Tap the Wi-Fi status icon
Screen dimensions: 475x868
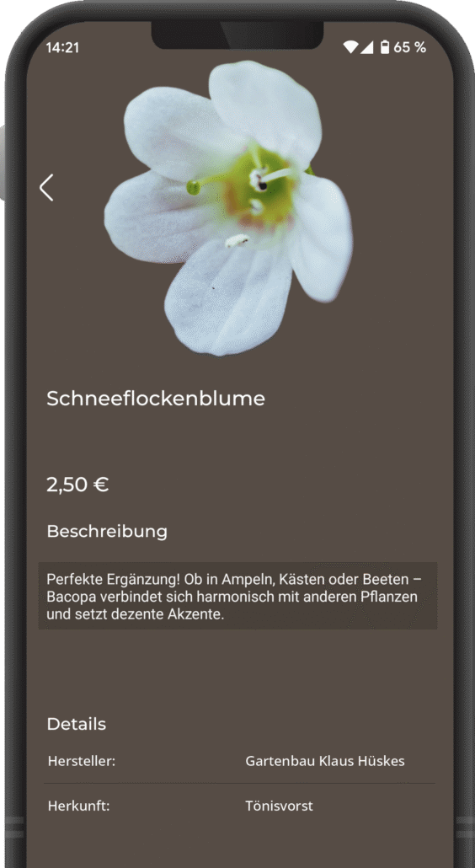point(350,47)
